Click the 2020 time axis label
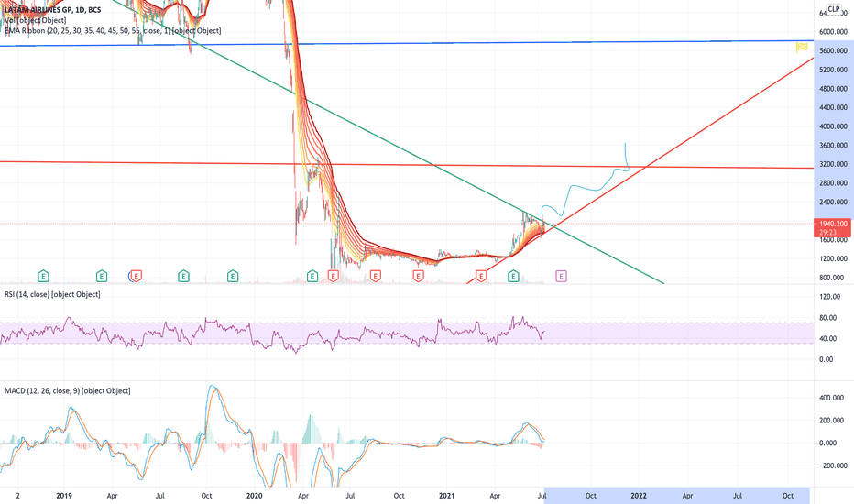 click(255, 496)
